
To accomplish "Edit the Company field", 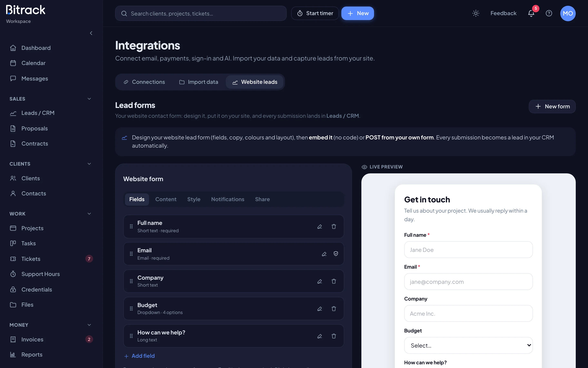I will click(x=320, y=281).
